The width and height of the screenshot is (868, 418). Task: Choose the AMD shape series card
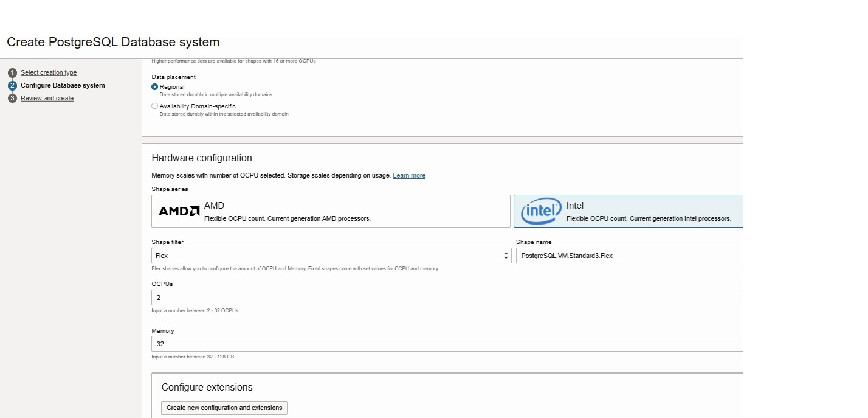pyautogui.click(x=331, y=211)
